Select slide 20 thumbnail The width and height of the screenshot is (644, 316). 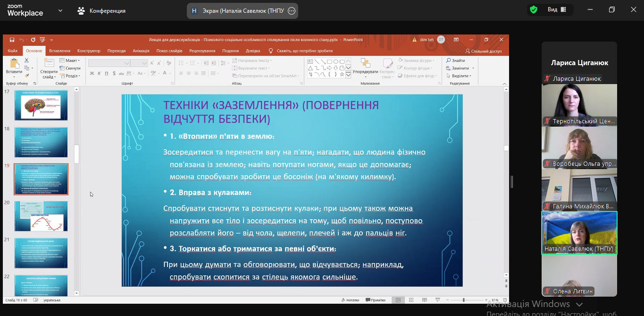[x=41, y=216]
